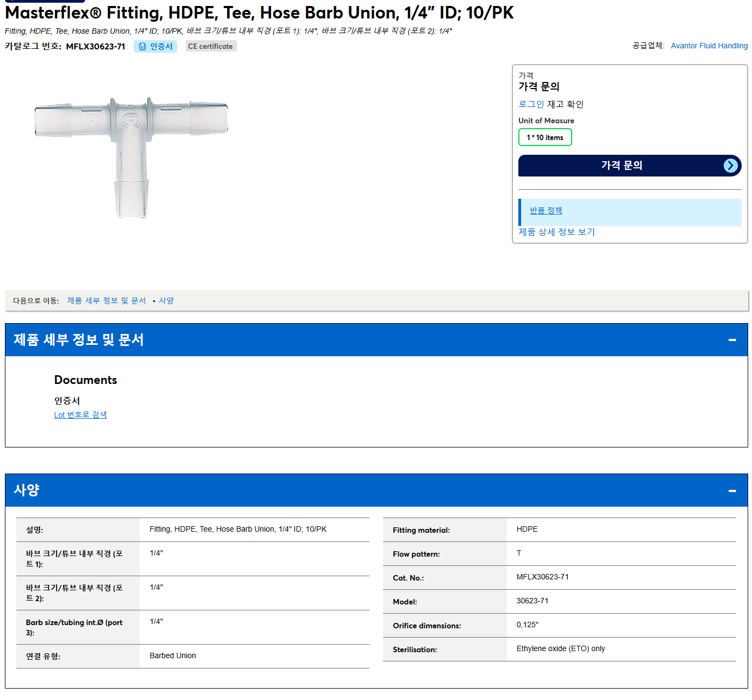752x700 pixels.
Task: Click the Ethylene oxide (ETO) only value
Action: [x=561, y=648]
